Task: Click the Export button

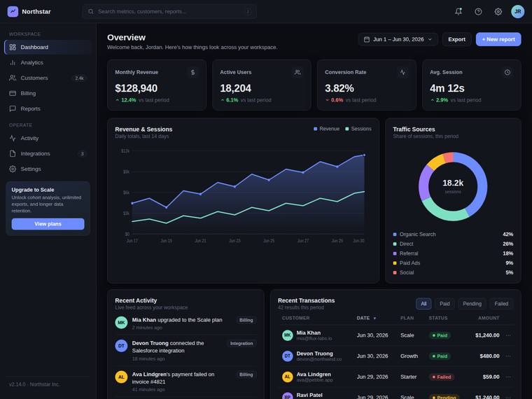Action: click(x=456, y=39)
